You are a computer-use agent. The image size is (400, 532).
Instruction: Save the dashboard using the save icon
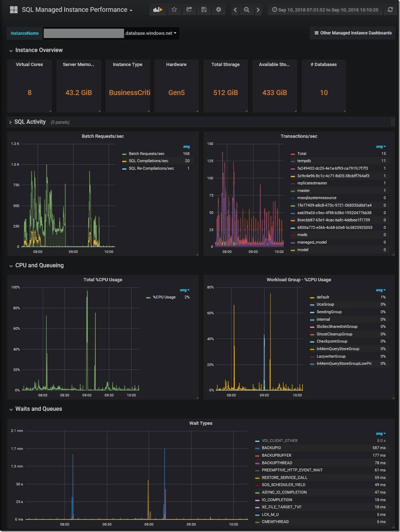point(203,9)
